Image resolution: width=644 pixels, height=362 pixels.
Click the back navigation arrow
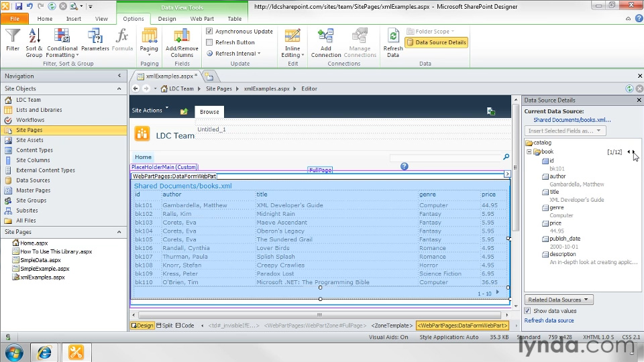(136, 88)
